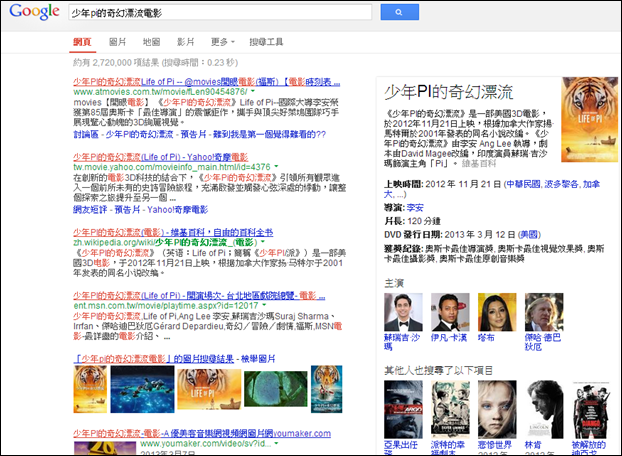The image size is (622, 456).
Task: Open the 維基百科 source link in panel
Action: click(479, 163)
